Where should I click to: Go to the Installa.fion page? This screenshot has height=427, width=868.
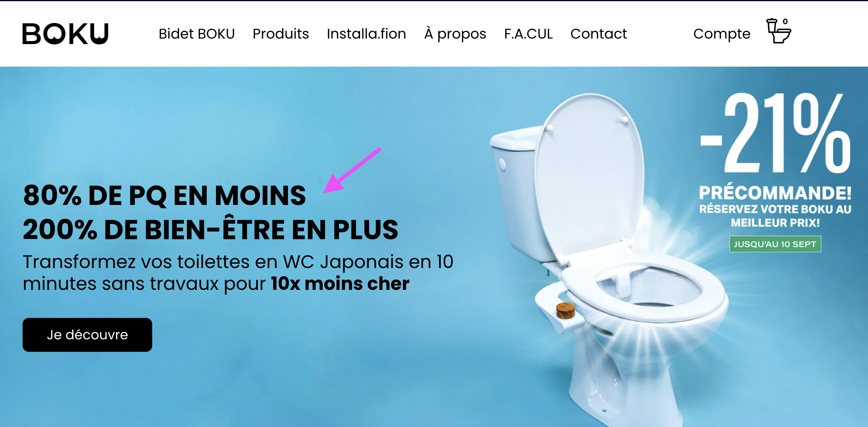366,34
